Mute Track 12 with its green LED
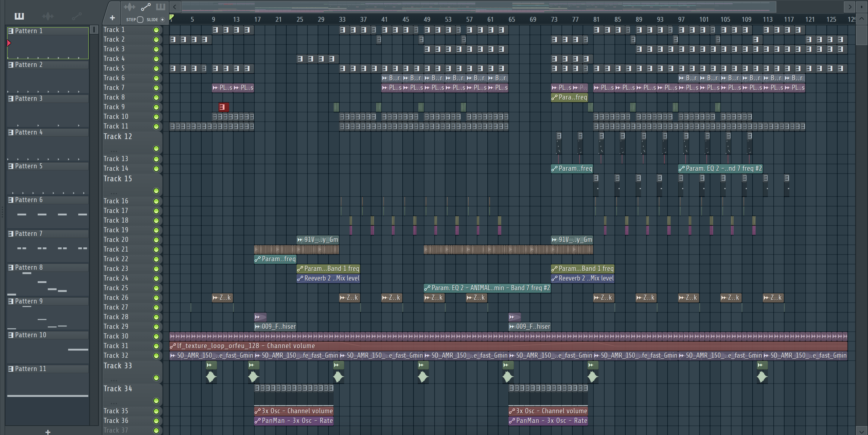868x435 pixels. click(156, 148)
